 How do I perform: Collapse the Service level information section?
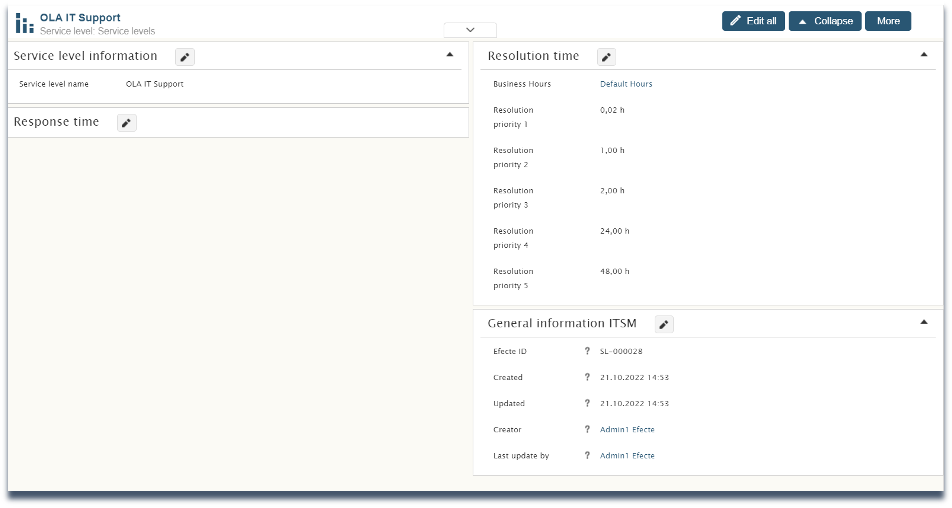[x=450, y=55]
